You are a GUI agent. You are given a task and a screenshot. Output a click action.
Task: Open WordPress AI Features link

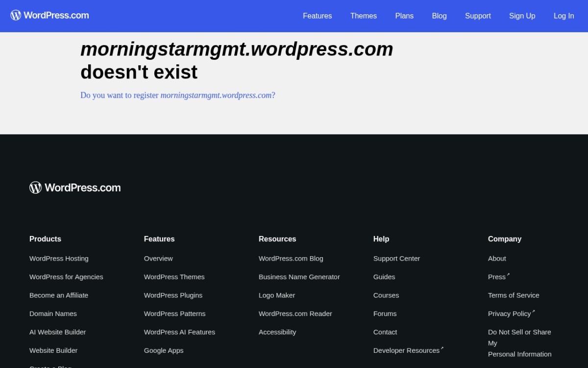179,332
